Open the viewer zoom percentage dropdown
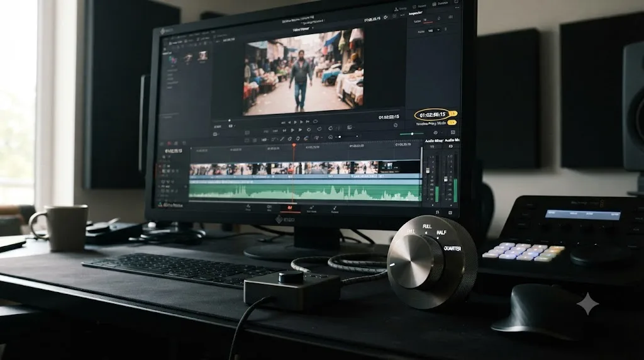Image resolution: width=644 pixels, height=360 pixels. tap(231, 126)
